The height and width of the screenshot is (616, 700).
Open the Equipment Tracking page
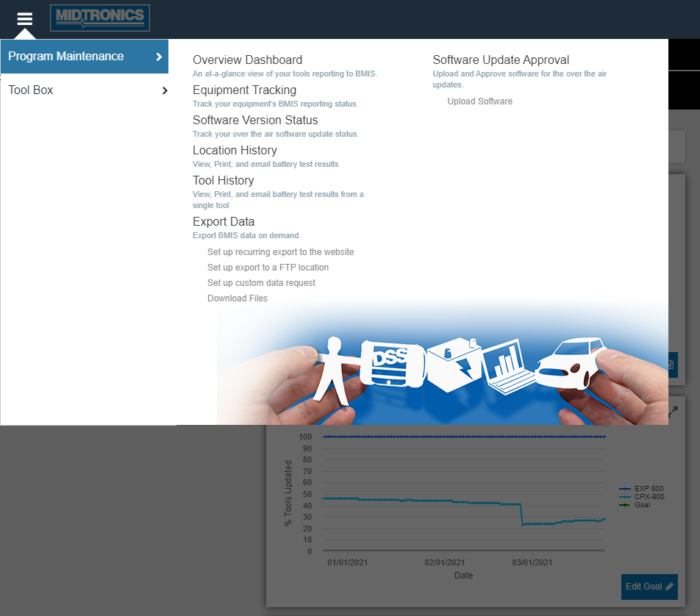(244, 90)
